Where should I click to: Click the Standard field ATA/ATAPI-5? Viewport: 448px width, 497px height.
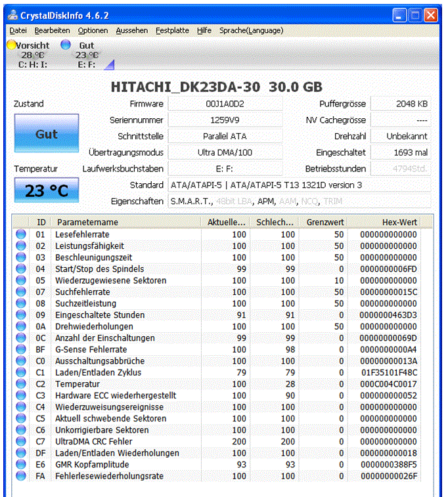tap(300, 185)
